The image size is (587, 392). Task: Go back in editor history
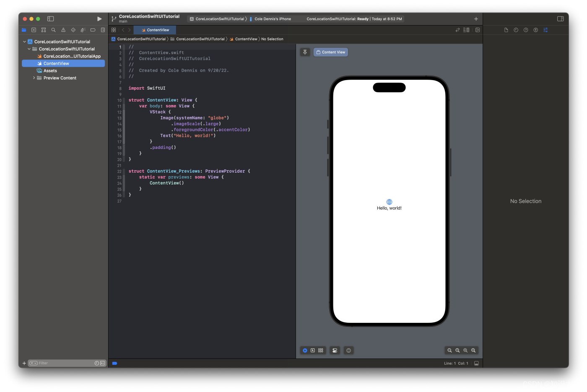click(x=123, y=30)
